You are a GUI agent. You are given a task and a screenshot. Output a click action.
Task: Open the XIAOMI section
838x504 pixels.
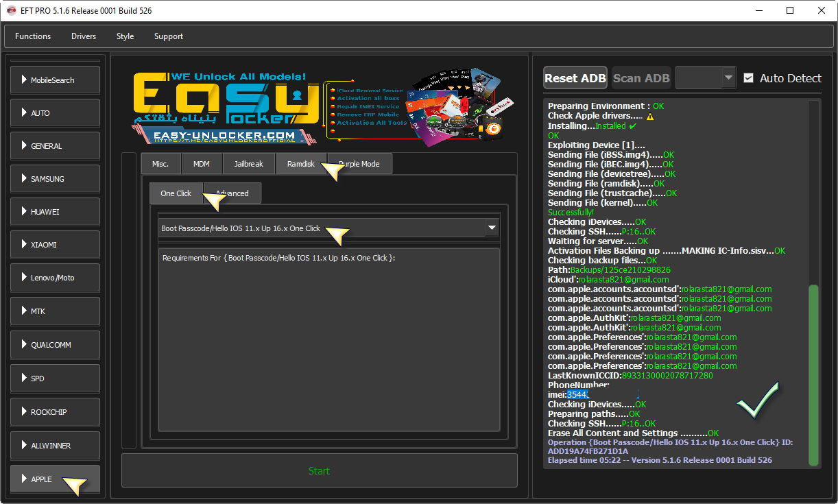(x=55, y=245)
